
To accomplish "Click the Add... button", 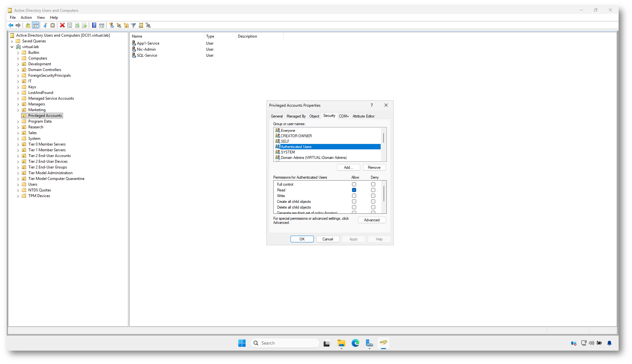I will pos(348,168).
